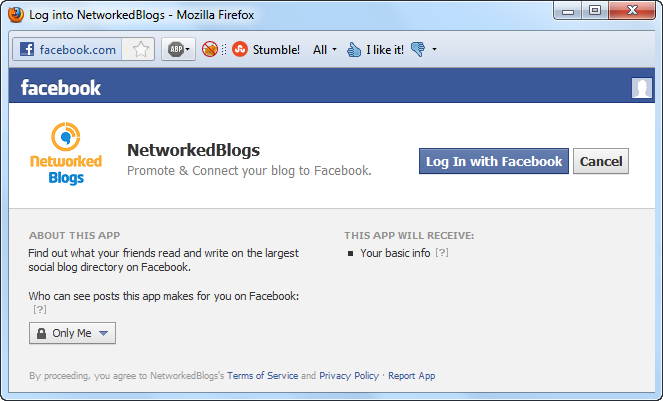Open the Terms of Service link
The height and width of the screenshot is (401, 663).
(x=263, y=376)
